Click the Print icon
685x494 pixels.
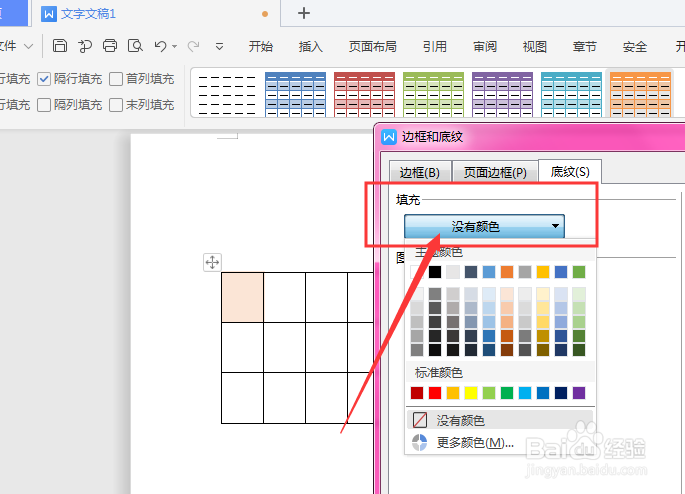click(110, 45)
